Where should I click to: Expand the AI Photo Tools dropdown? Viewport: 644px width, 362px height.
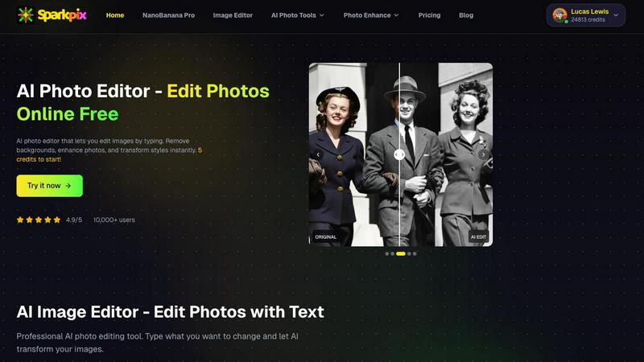click(x=297, y=15)
